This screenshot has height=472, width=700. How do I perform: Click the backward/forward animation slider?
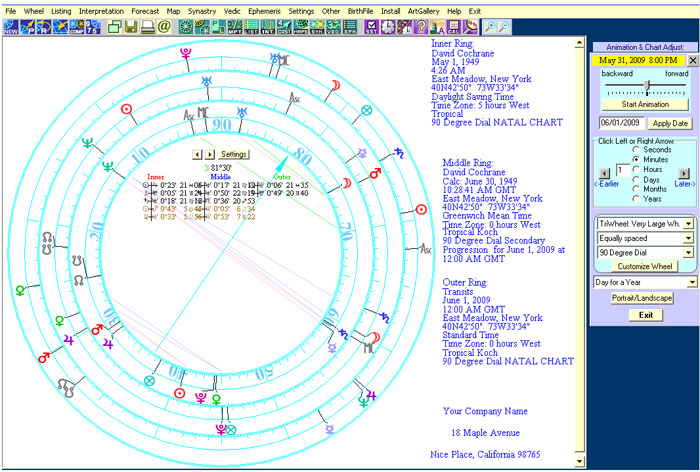point(644,87)
